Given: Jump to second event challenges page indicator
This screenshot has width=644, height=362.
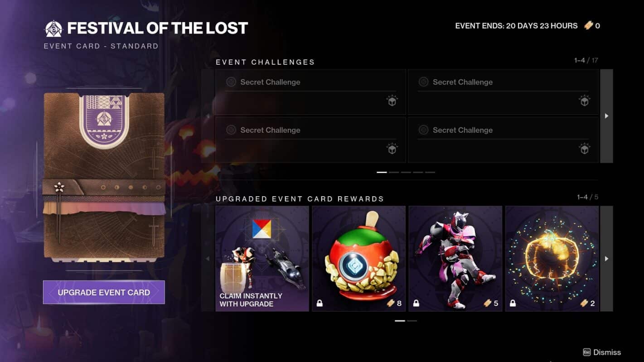Looking at the screenshot, I should [394, 172].
